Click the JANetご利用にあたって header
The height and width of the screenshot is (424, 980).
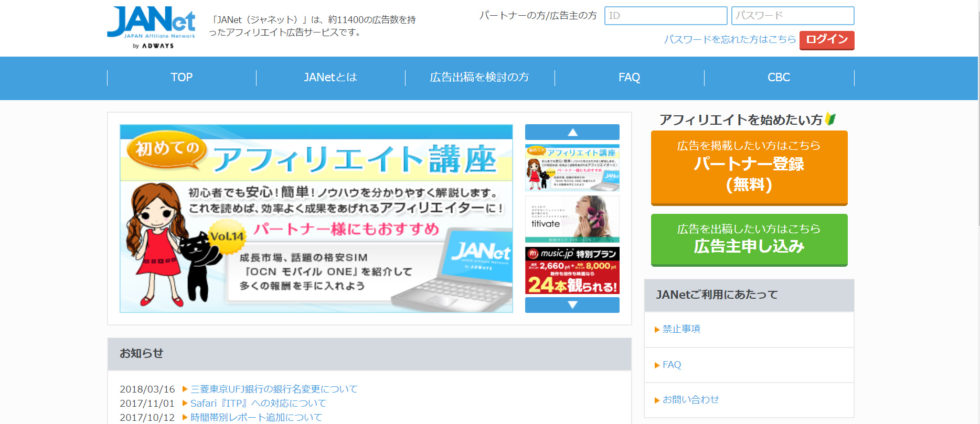tap(749, 295)
